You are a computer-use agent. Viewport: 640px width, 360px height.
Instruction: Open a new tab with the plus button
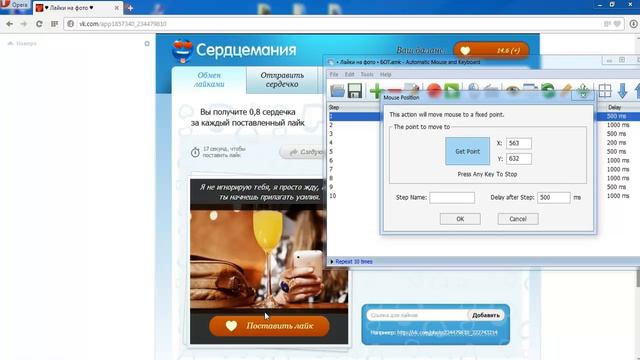click(x=130, y=8)
